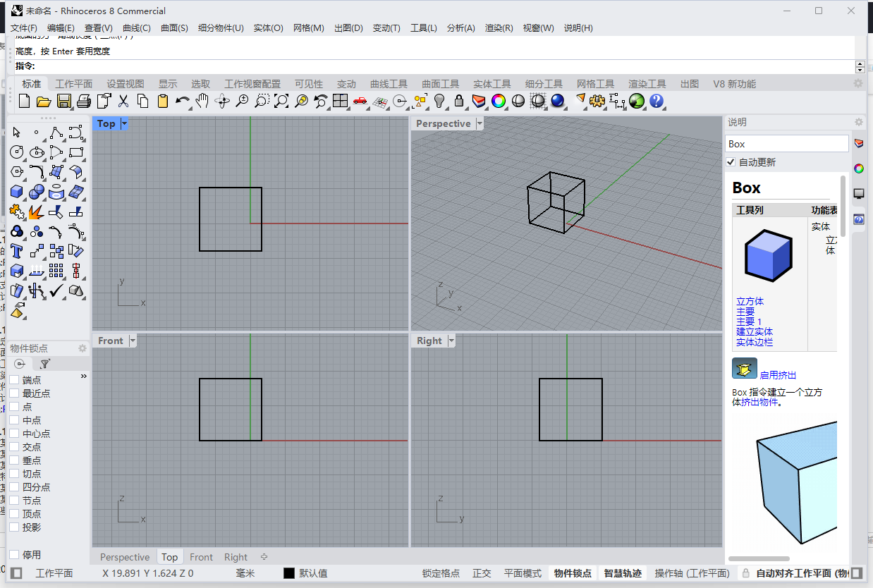Click the 挤出物件 link
The height and width of the screenshot is (588, 873).
[759, 402]
